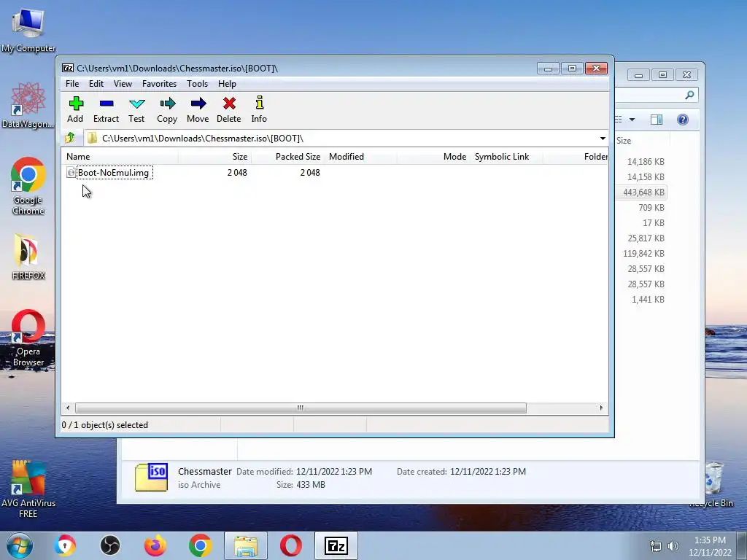Screen dimensions: 747x560
Task: Open the Google Chrome desktop shortcut
Action: coord(28,186)
